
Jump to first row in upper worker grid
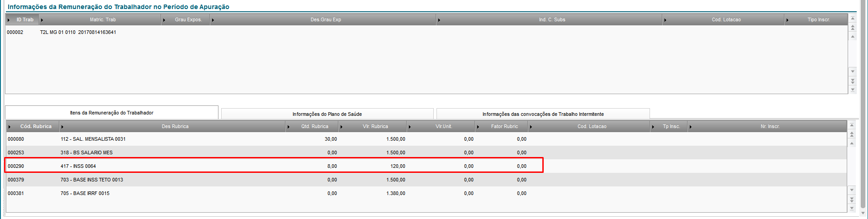point(853,19)
